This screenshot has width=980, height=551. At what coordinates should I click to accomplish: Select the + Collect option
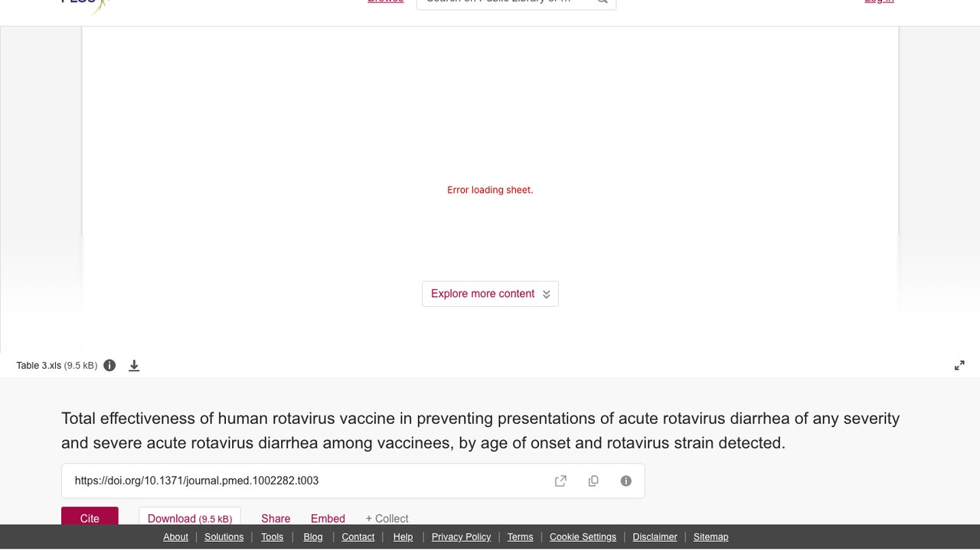tap(387, 518)
